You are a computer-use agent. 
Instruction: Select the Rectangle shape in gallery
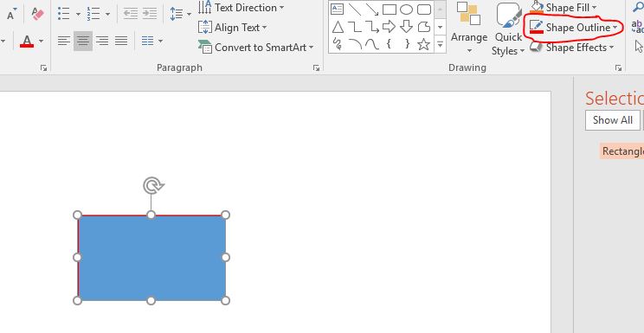[x=390, y=9]
